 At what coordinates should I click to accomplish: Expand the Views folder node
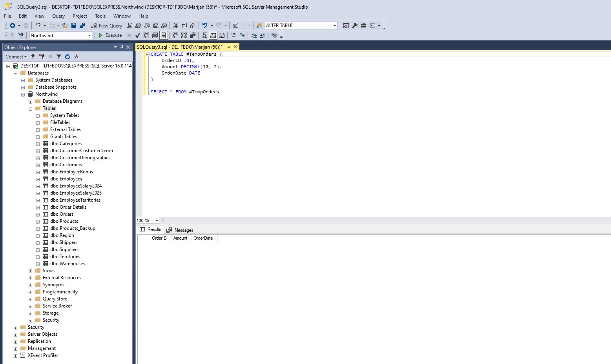click(30, 271)
